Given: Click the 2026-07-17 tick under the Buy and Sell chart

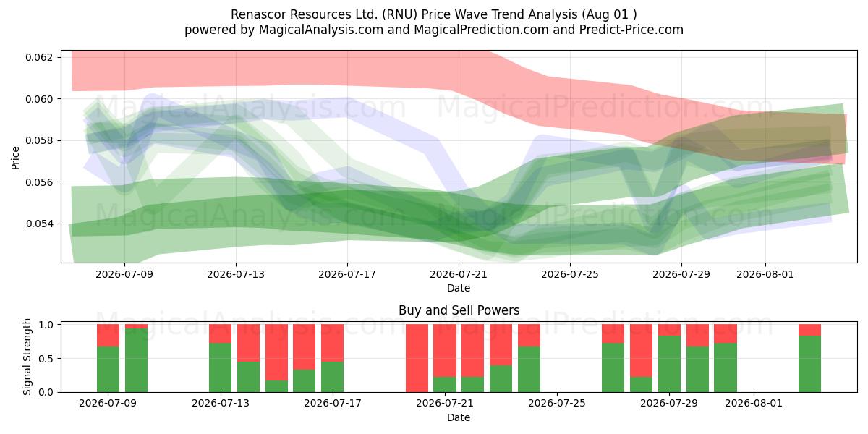Looking at the screenshot, I should coord(332,404).
